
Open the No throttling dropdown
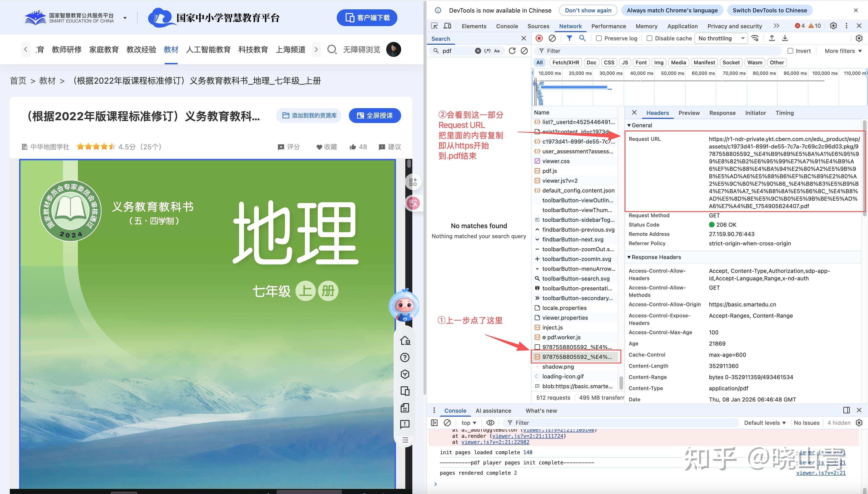click(x=721, y=38)
